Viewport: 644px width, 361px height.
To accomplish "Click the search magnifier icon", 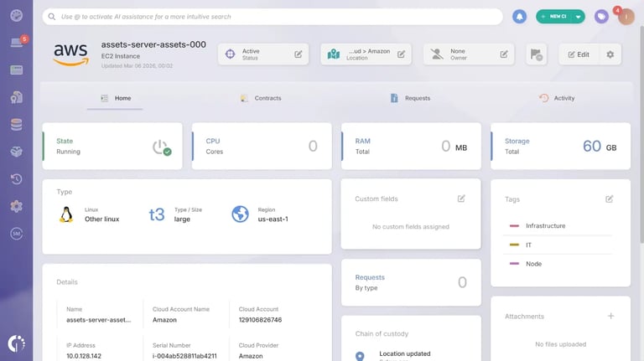I will click(52, 17).
